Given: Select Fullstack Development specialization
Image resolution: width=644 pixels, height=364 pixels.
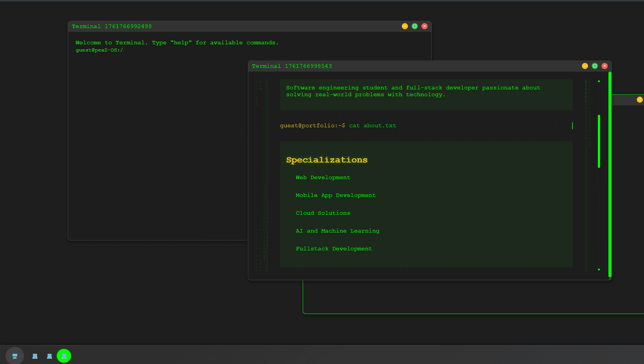Looking at the screenshot, I should pyautogui.click(x=334, y=248).
